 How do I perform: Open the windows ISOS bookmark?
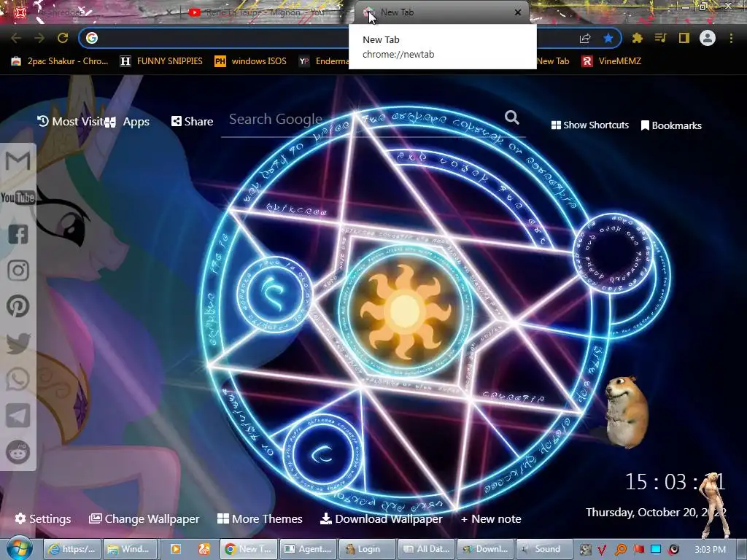click(251, 61)
